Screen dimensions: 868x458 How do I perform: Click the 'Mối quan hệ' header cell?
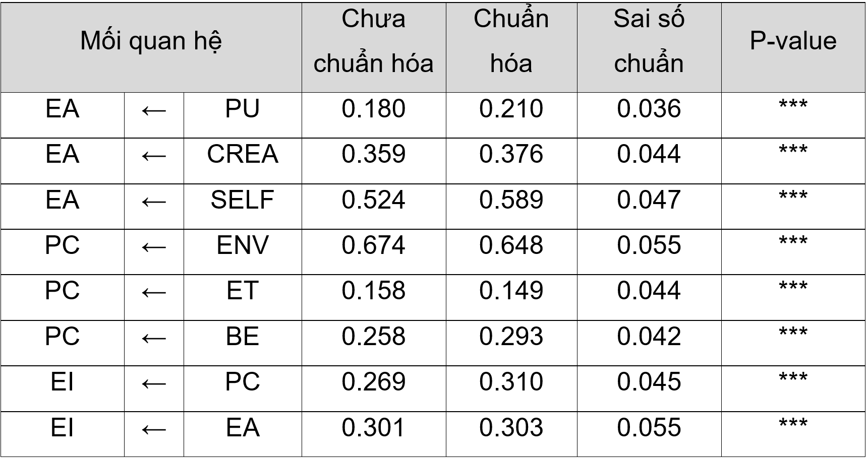(x=151, y=48)
